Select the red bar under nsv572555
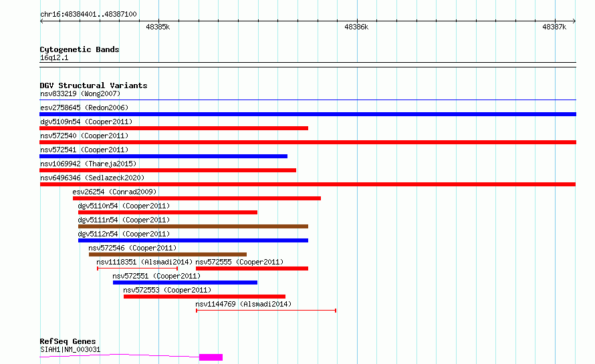Screen dimensions: 595x364 pos(252,268)
